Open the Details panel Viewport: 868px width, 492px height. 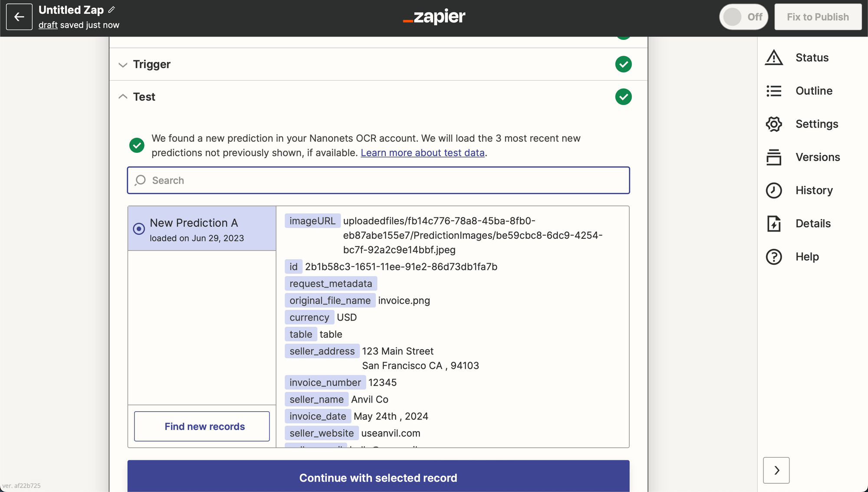[x=812, y=222]
